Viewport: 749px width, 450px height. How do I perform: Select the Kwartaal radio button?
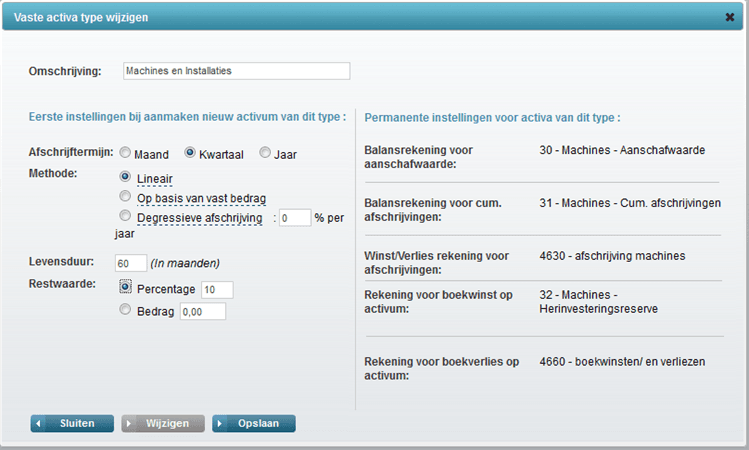point(190,152)
